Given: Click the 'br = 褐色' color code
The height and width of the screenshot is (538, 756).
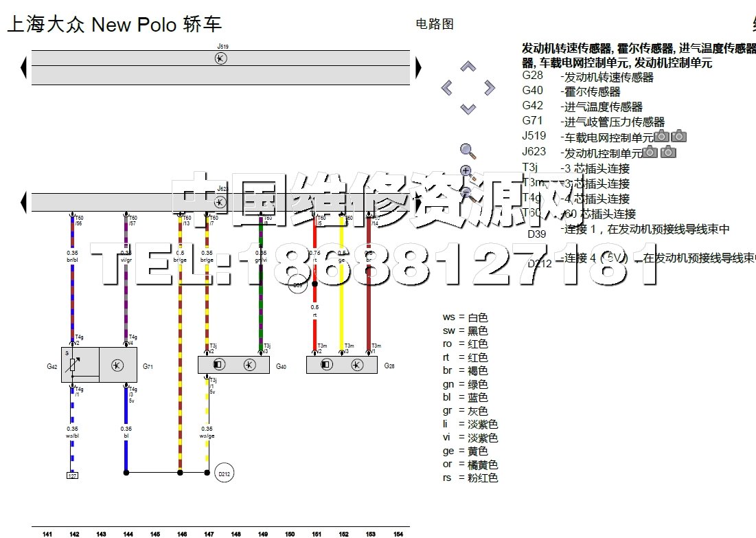Looking at the screenshot, I should pyautogui.click(x=466, y=370).
